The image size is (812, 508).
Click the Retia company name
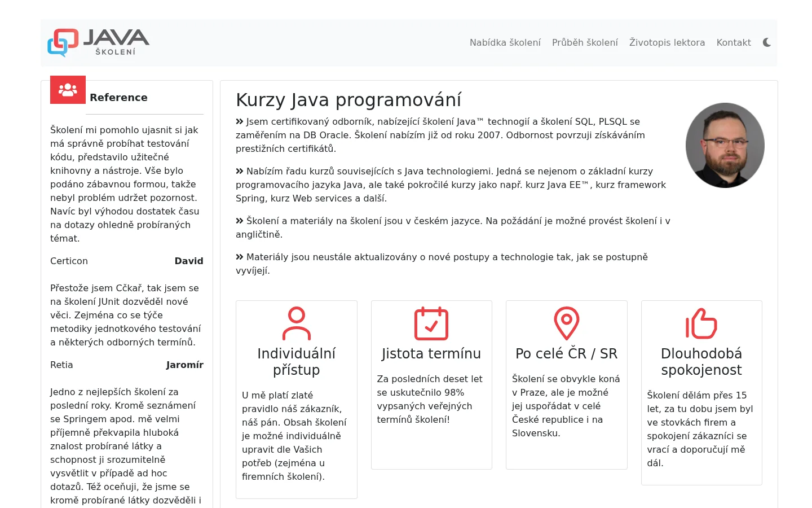pos(61,365)
